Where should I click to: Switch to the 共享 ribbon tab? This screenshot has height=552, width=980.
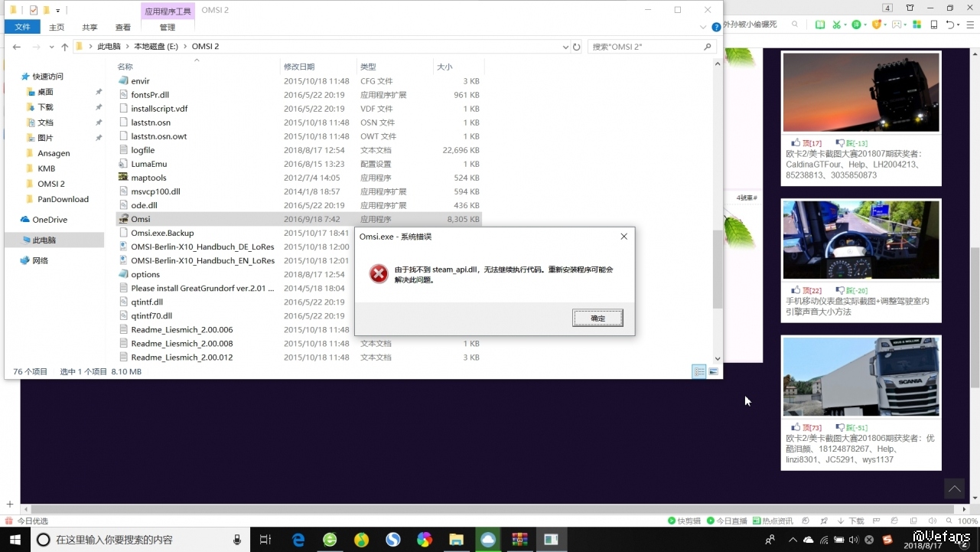click(x=90, y=27)
